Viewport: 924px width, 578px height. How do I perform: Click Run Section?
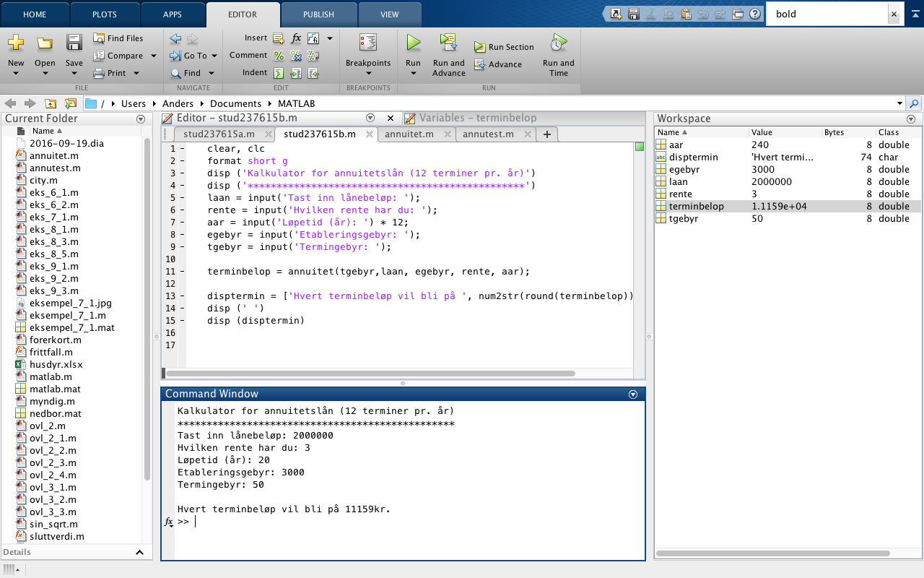(504, 47)
